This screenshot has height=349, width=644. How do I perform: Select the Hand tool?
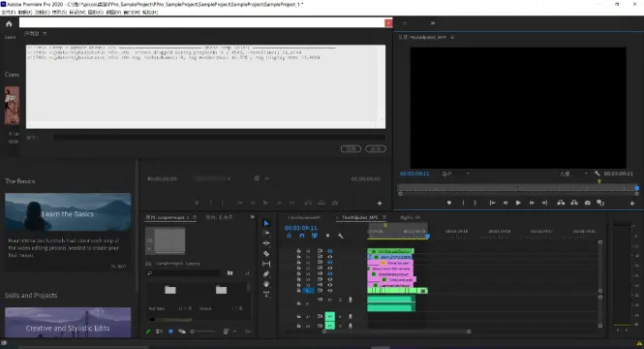tap(266, 284)
